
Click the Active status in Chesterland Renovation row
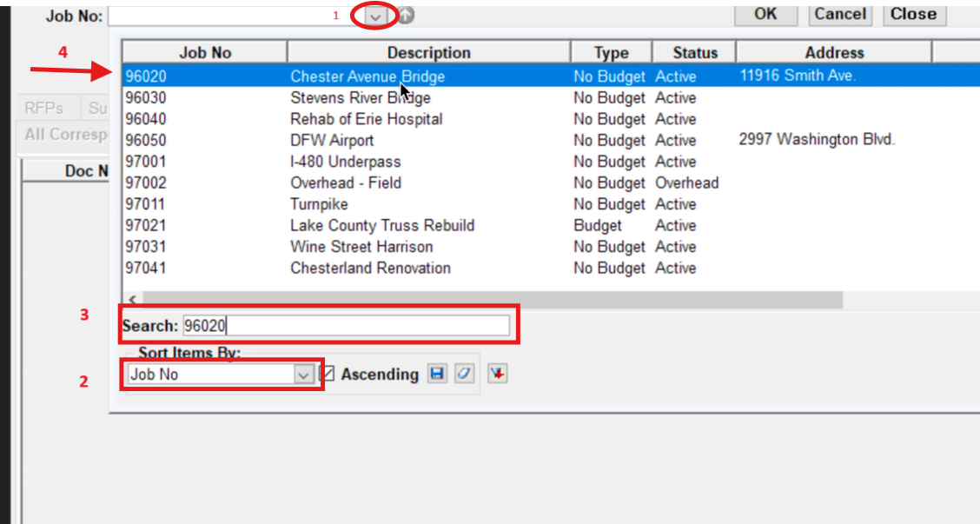pos(676,269)
